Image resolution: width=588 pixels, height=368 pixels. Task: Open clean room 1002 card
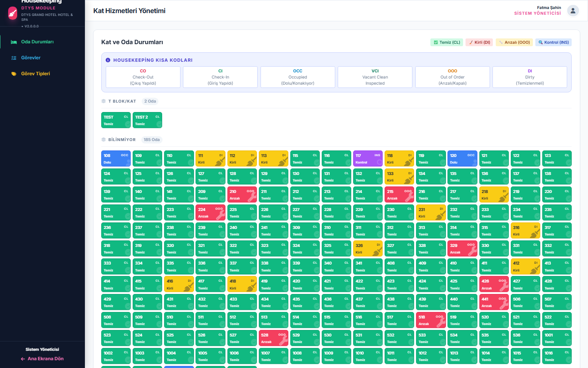click(116, 356)
